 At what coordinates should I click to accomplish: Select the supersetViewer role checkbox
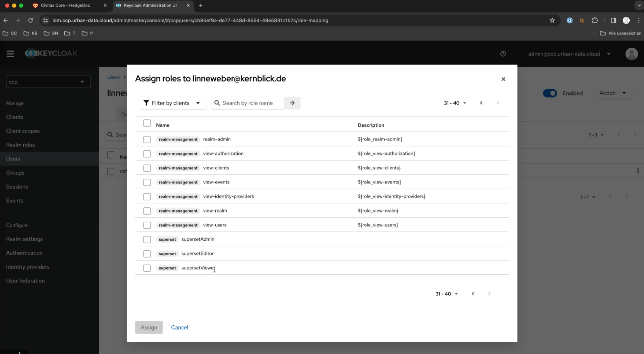coord(147,268)
